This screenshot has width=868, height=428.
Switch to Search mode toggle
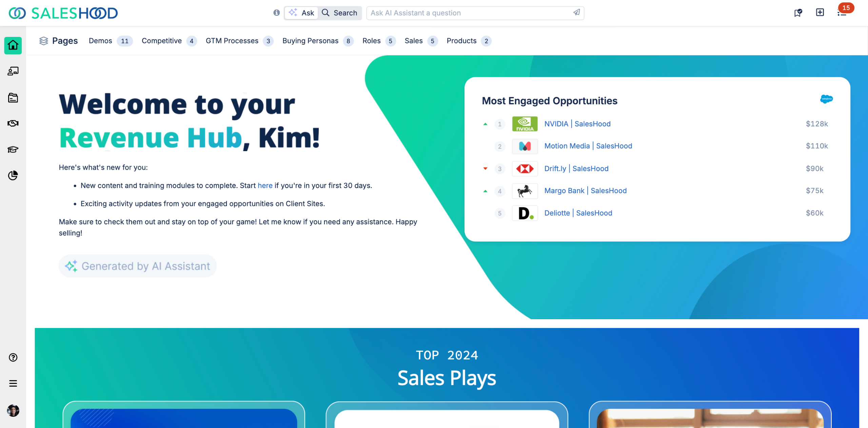(x=340, y=13)
